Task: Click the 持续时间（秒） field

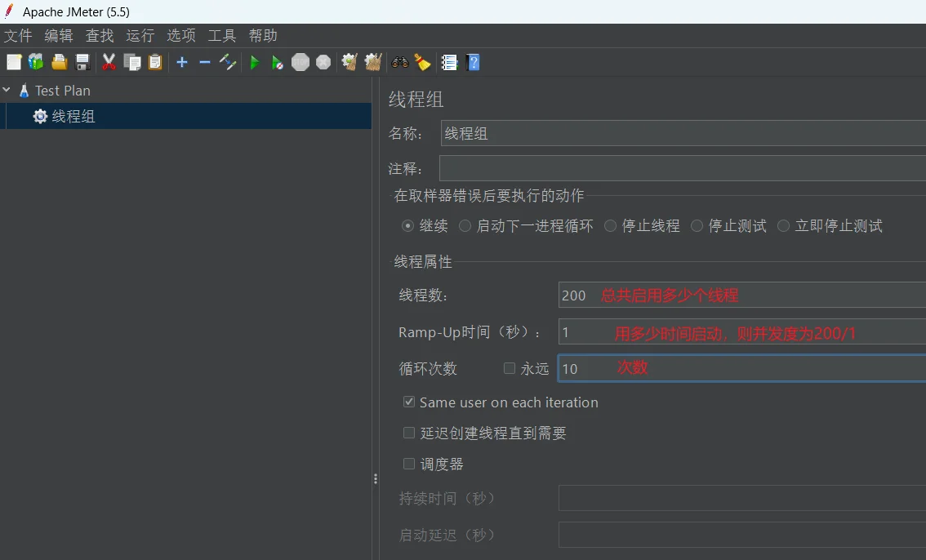Action: 742,498
